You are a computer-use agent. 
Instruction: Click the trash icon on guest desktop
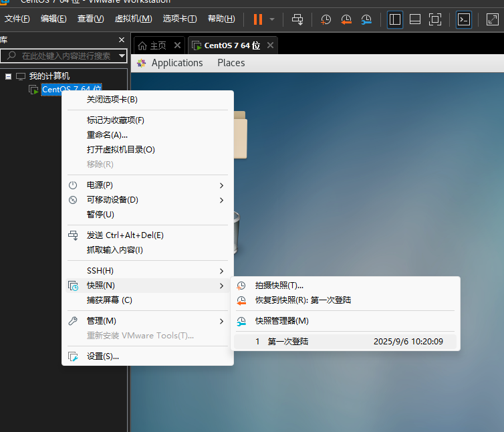237,232
